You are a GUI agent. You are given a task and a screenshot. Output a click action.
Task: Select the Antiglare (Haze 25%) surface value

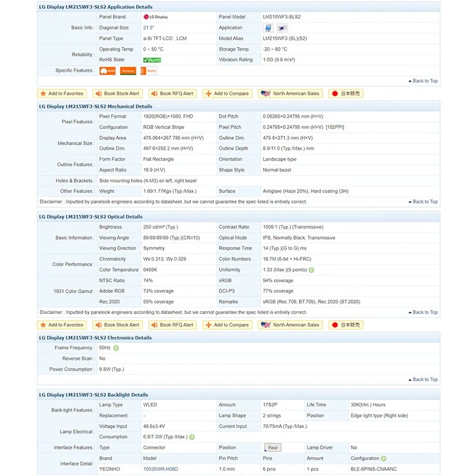click(x=306, y=191)
